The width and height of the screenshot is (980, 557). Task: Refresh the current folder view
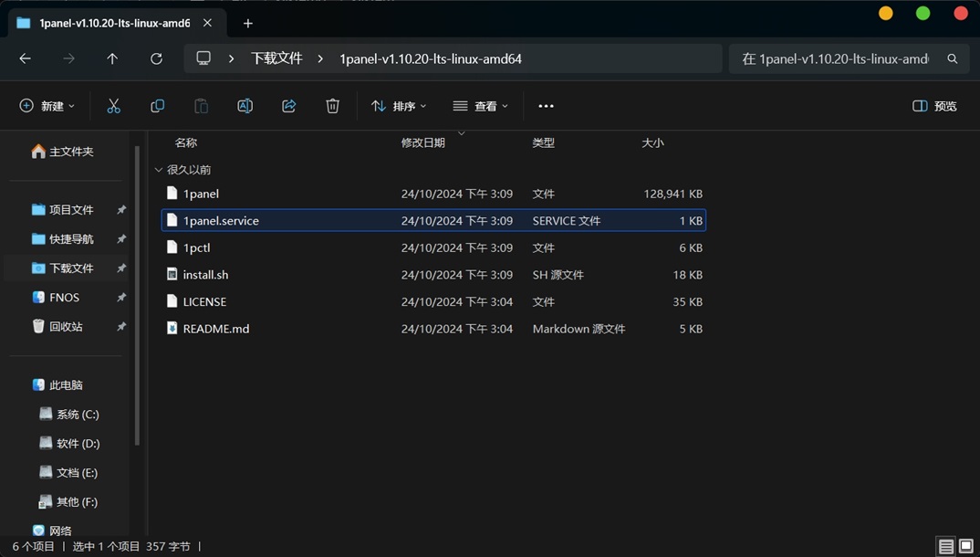[x=156, y=58]
